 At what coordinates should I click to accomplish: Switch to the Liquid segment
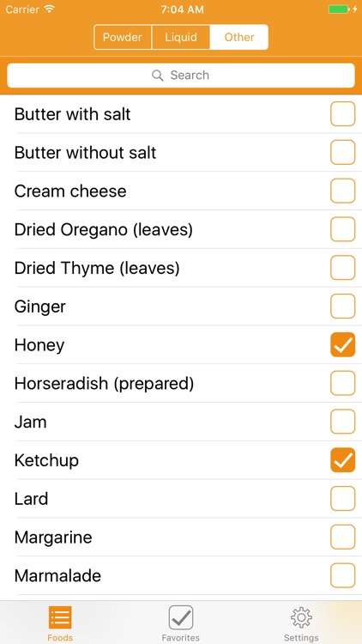pos(181,37)
